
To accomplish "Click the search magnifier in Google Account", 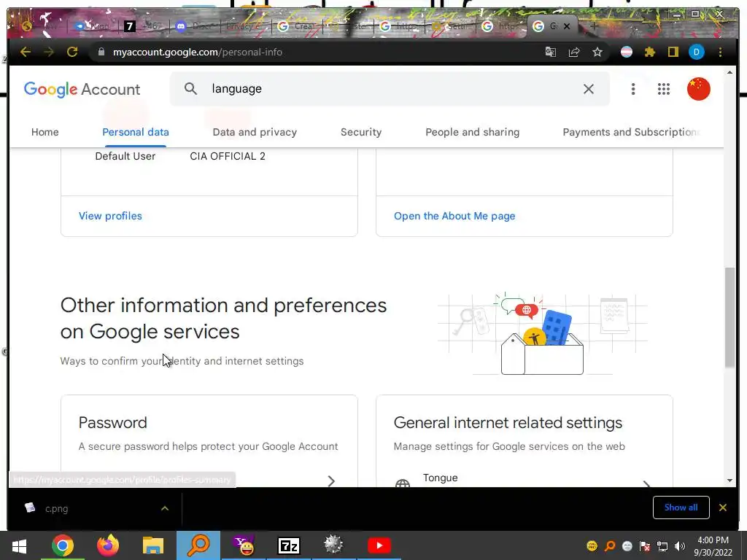I will coord(190,88).
